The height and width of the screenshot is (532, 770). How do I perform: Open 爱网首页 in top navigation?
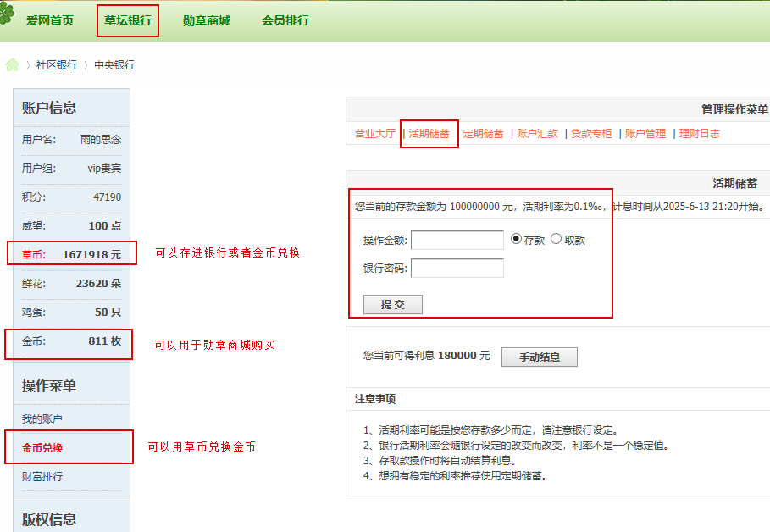point(50,20)
